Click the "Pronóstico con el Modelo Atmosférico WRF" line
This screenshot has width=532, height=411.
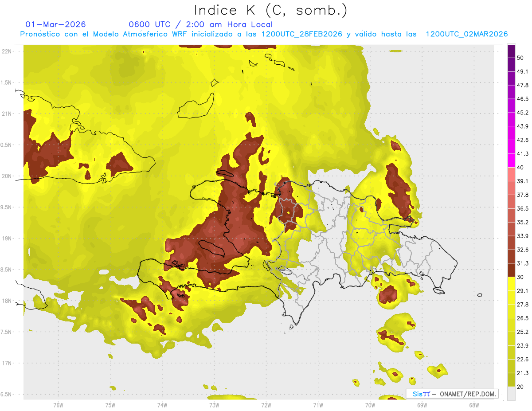(264, 34)
